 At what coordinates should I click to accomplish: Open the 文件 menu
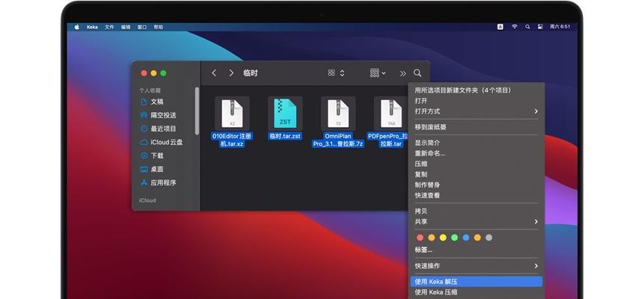pos(109,27)
